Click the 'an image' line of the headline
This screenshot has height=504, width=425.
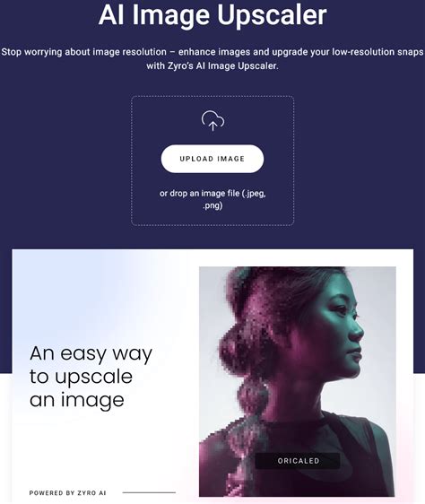click(x=77, y=400)
